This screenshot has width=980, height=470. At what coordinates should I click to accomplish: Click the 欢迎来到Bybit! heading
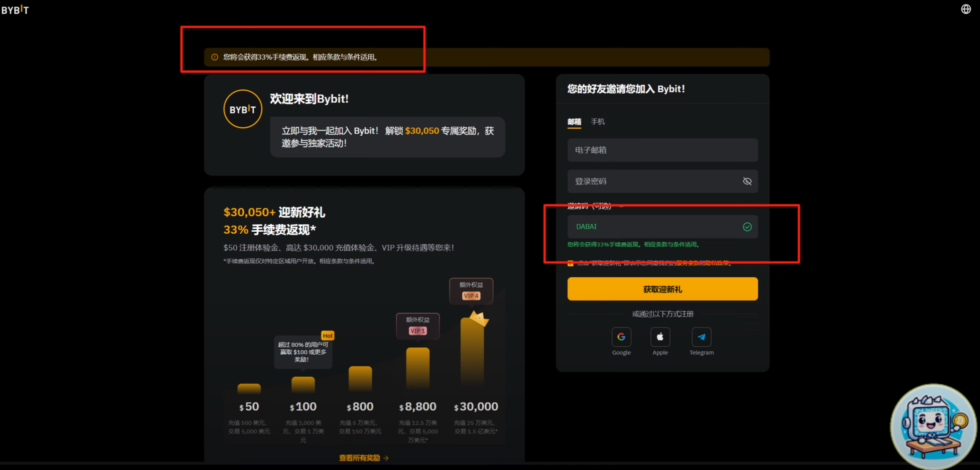coord(309,99)
